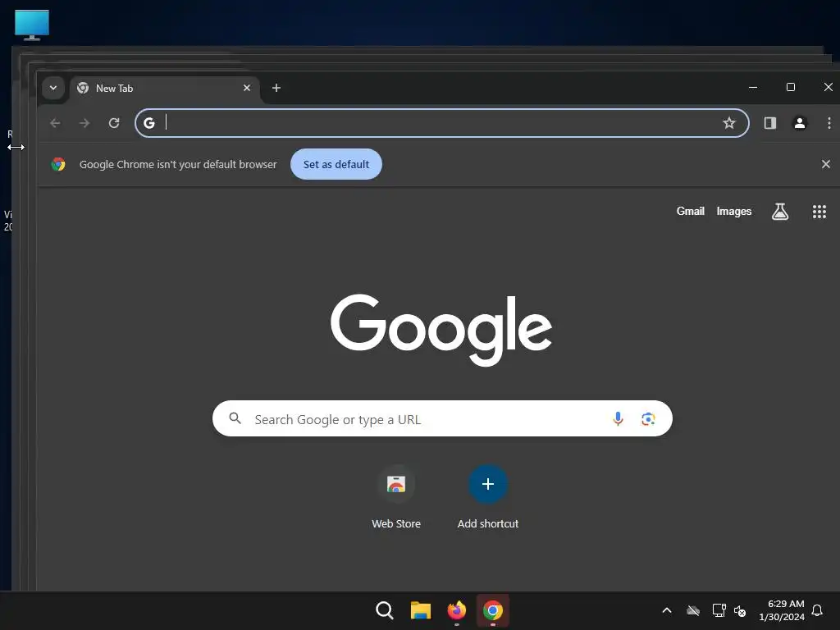Image resolution: width=840 pixels, height=630 pixels.
Task: Click the Search Google or type a URL box
Action: click(x=442, y=418)
